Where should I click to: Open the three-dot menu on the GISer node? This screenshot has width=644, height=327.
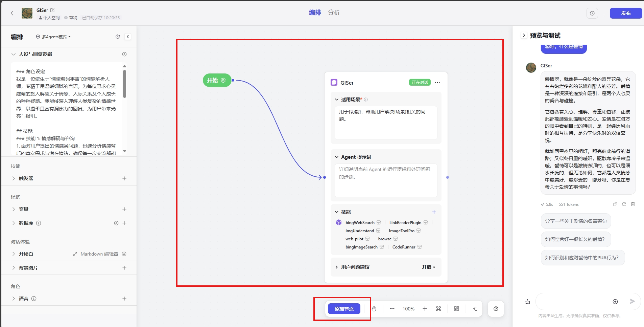click(437, 82)
